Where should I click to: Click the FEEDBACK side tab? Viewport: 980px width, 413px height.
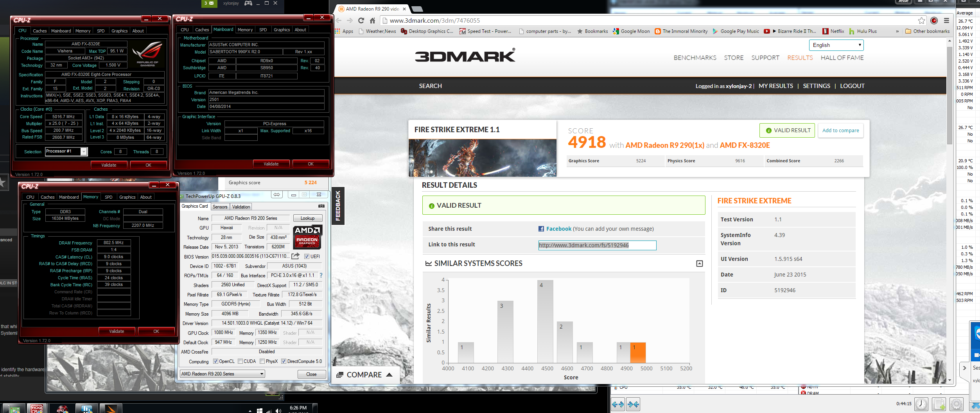coord(338,206)
